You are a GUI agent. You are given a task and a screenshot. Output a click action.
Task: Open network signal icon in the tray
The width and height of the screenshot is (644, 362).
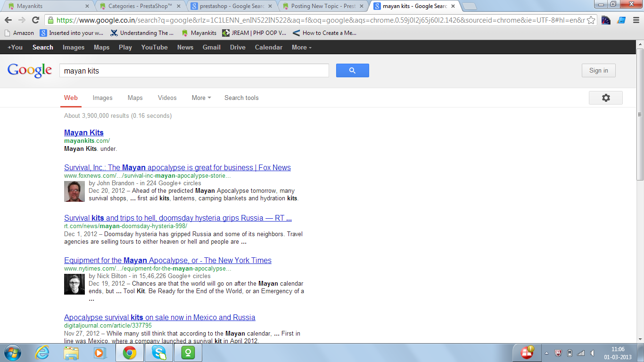pos(581,353)
